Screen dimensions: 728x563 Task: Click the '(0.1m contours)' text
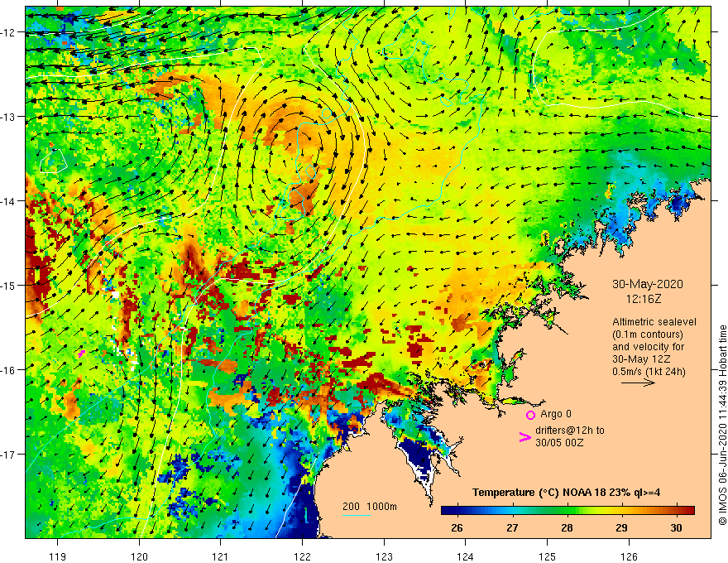[x=647, y=334]
